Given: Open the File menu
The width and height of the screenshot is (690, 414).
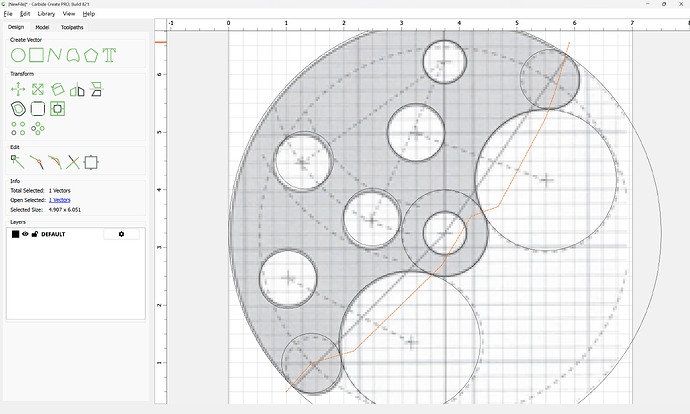Looking at the screenshot, I should click(x=8, y=14).
